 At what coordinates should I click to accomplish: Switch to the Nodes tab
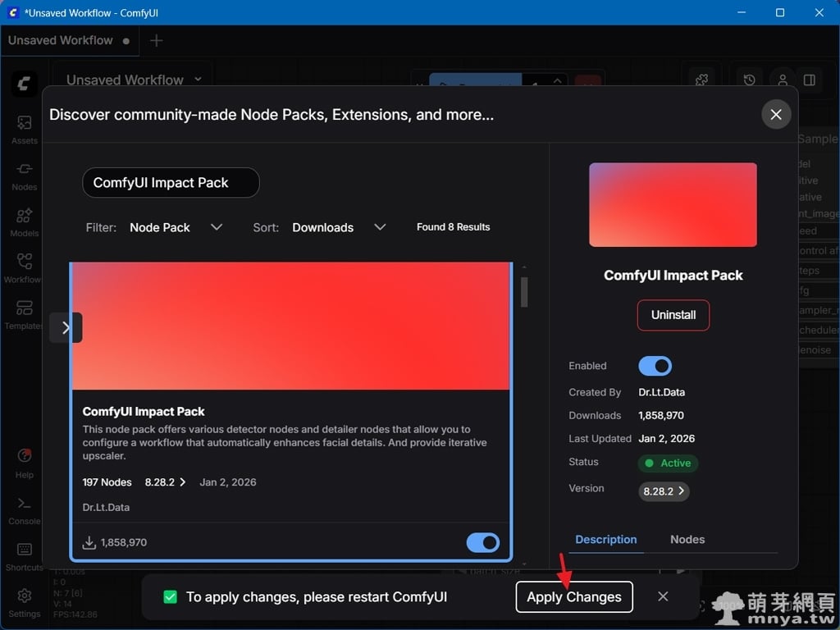tap(687, 539)
